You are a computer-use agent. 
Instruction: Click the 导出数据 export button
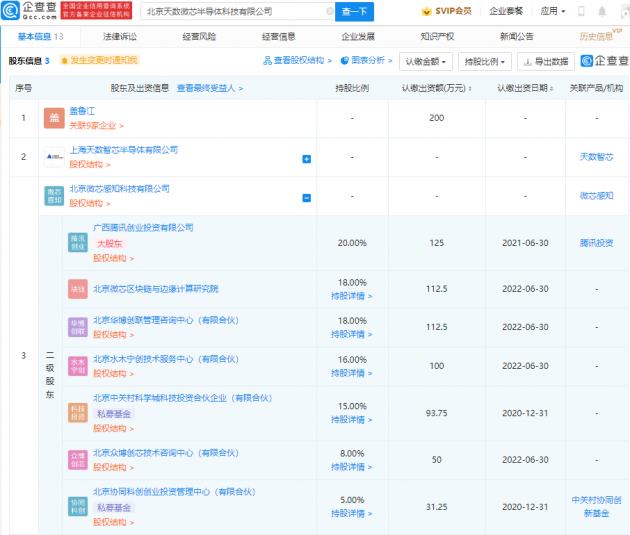pos(545,61)
